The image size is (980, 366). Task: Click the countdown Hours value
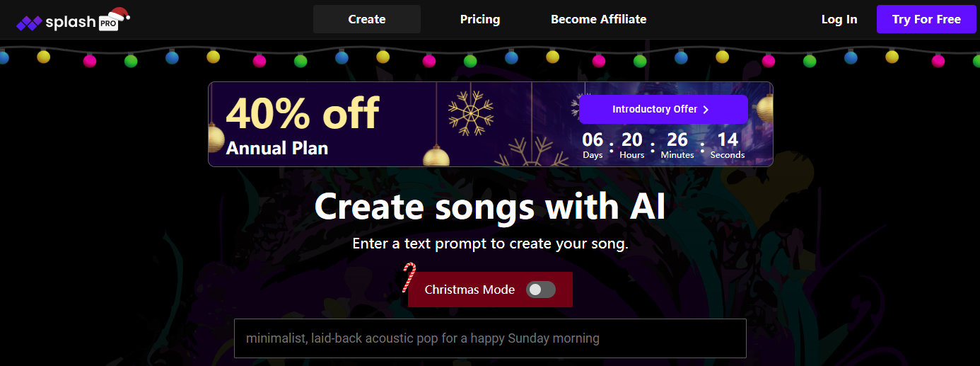pyautogui.click(x=632, y=139)
